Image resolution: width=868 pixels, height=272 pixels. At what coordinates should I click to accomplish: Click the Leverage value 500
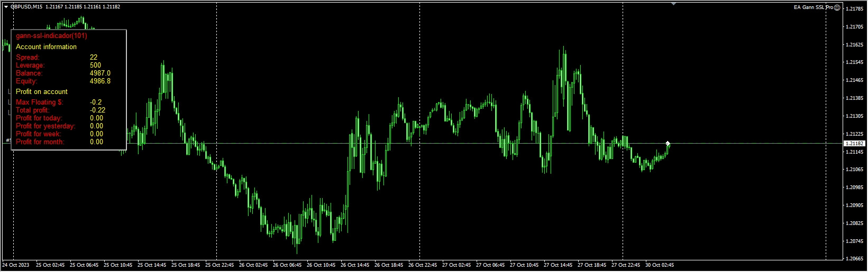coord(95,65)
